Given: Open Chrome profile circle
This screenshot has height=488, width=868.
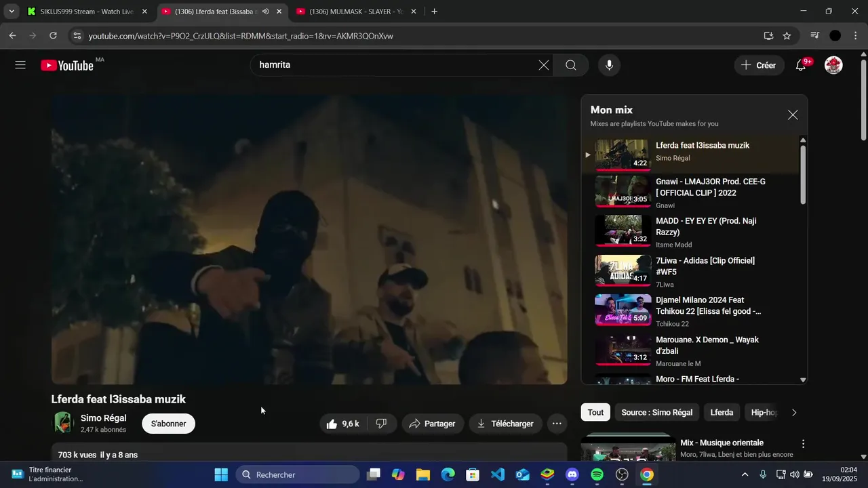Looking at the screenshot, I should click(x=835, y=36).
